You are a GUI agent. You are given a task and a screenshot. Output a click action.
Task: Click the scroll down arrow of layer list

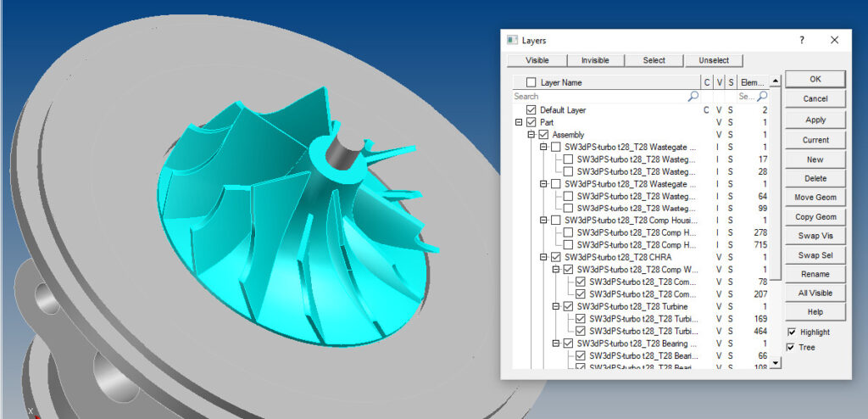pos(776,361)
